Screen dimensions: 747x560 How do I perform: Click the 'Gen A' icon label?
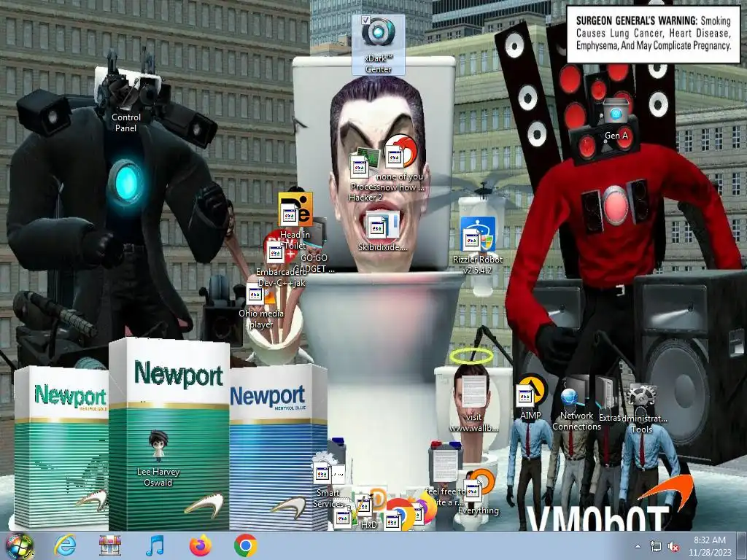pyautogui.click(x=616, y=135)
